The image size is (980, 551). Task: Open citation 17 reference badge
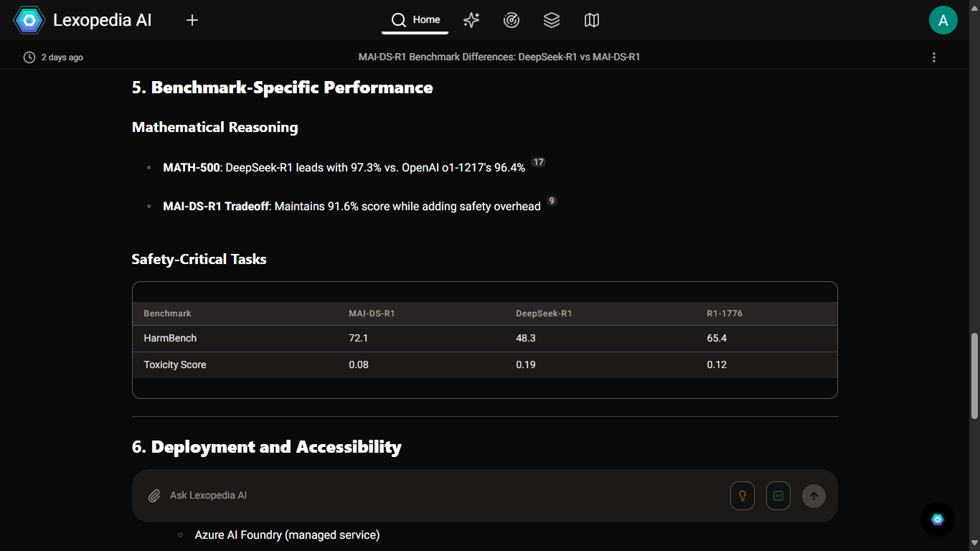pos(538,162)
